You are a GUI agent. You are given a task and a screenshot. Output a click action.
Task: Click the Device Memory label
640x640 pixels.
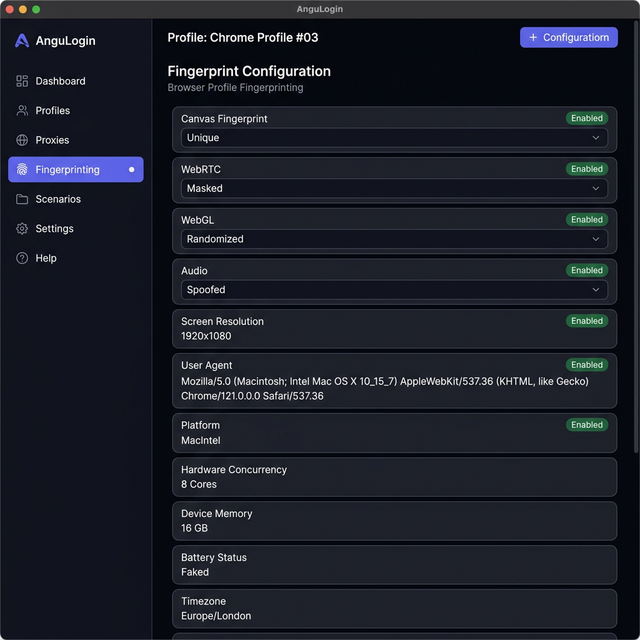click(x=216, y=513)
